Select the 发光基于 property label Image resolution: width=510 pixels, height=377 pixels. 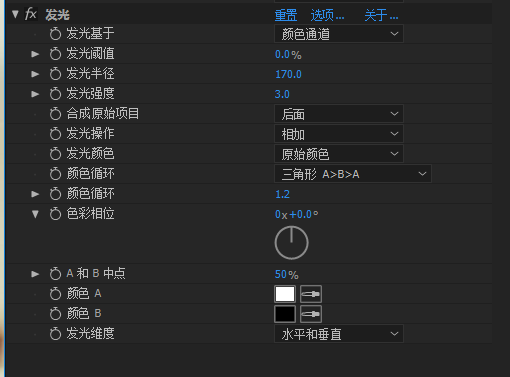pyautogui.click(x=90, y=33)
